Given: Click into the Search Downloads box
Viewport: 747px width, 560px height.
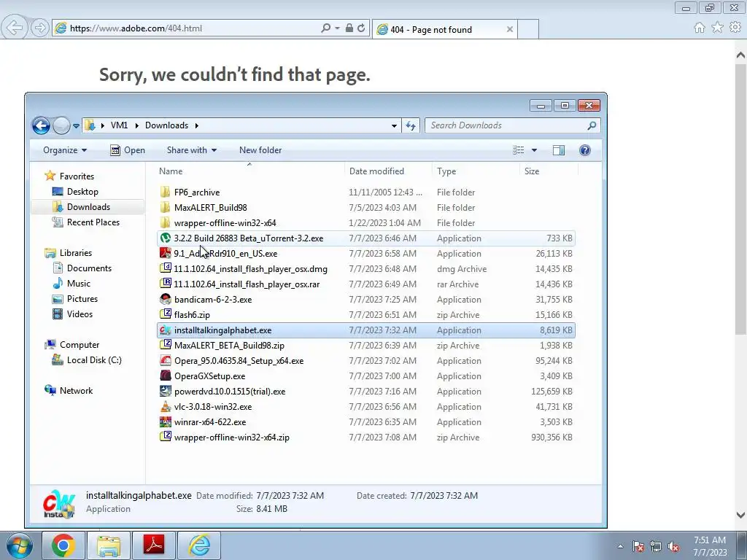Looking at the screenshot, I should point(512,125).
